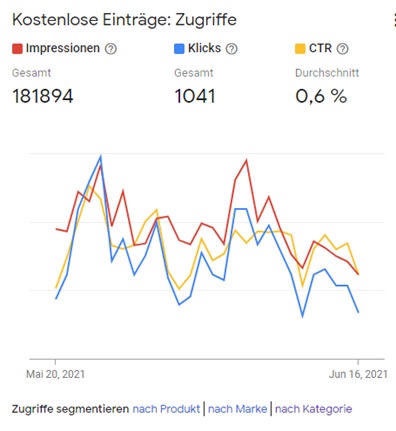
Task: Toggle the CTR series label
Action: tap(320, 48)
